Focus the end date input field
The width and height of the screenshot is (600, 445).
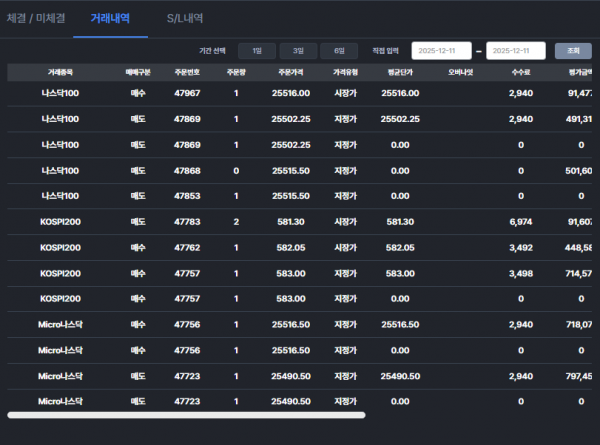(x=515, y=51)
